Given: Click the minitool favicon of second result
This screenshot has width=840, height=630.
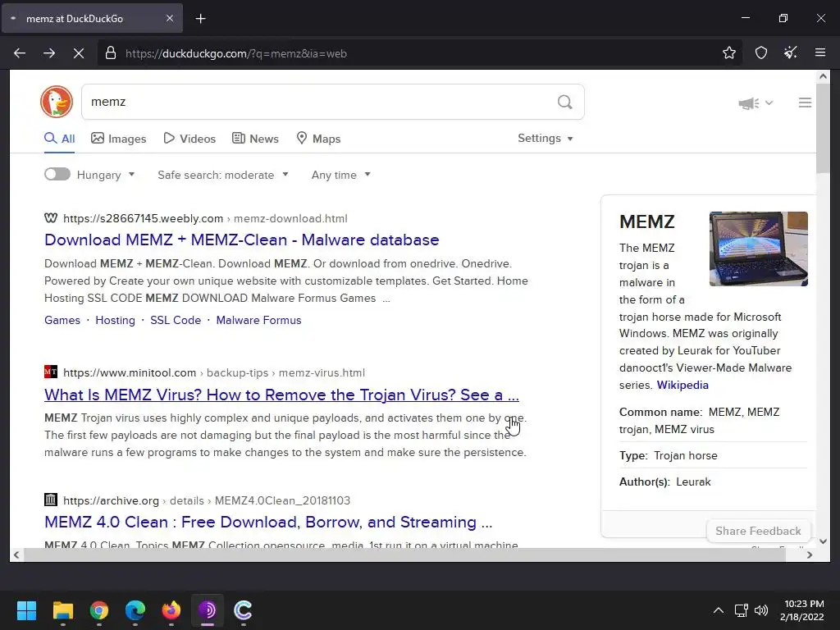Looking at the screenshot, I should coord(50,372).
